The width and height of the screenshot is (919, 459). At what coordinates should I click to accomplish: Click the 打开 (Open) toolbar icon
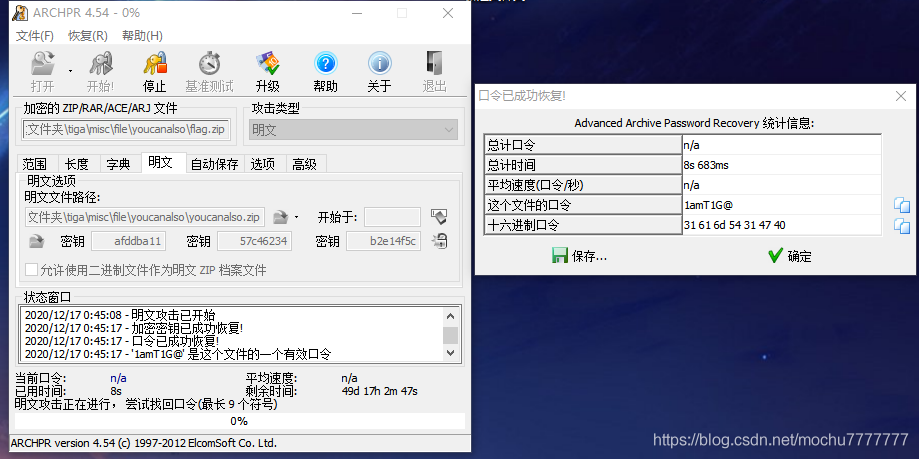[42, 63]
